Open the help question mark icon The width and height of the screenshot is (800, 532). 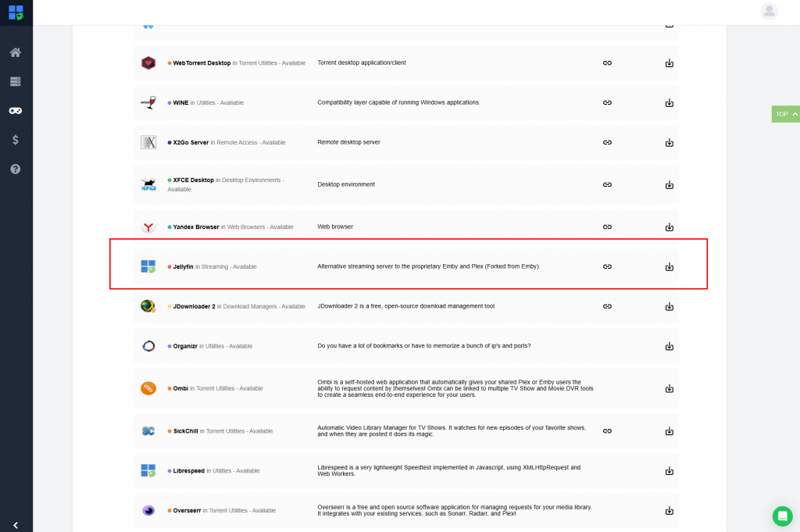[16, 169]
